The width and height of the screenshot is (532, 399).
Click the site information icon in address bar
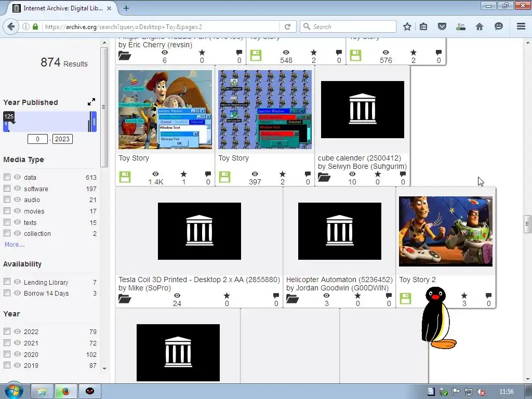(x=26, y=26)
